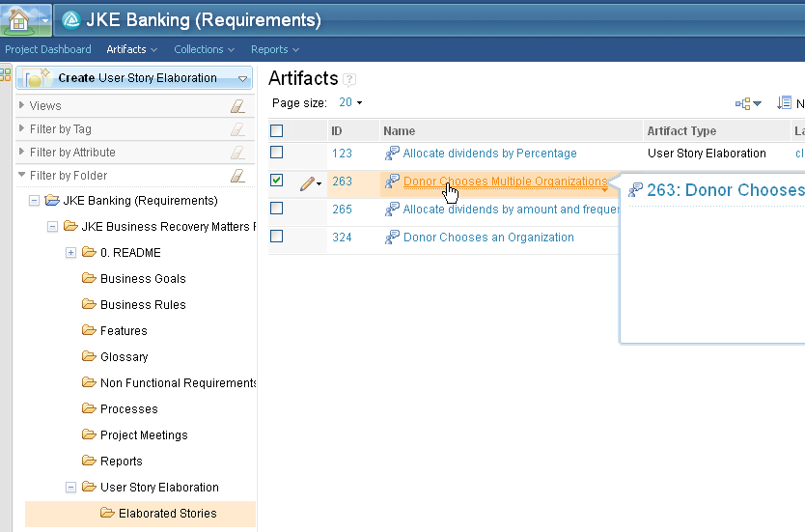Viewport: 805px width, 532px height.
Task: Expand the Filter by Tag section
Action: pos(21,128)
